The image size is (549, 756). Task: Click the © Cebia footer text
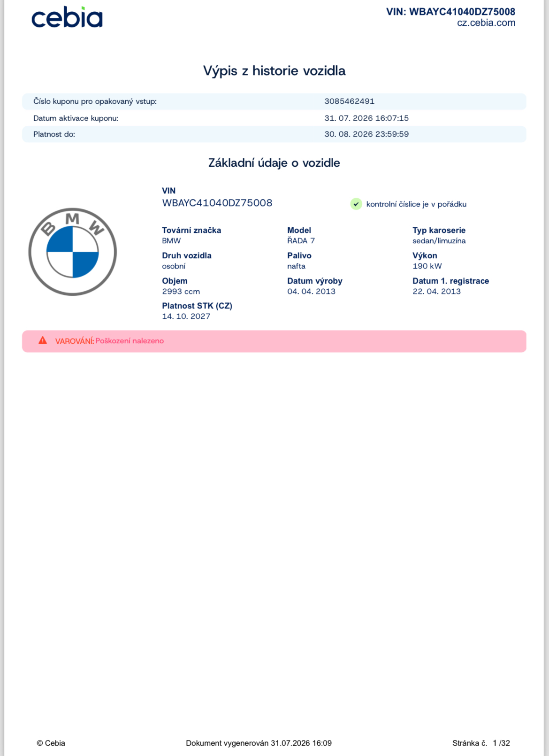pos(51,743)
